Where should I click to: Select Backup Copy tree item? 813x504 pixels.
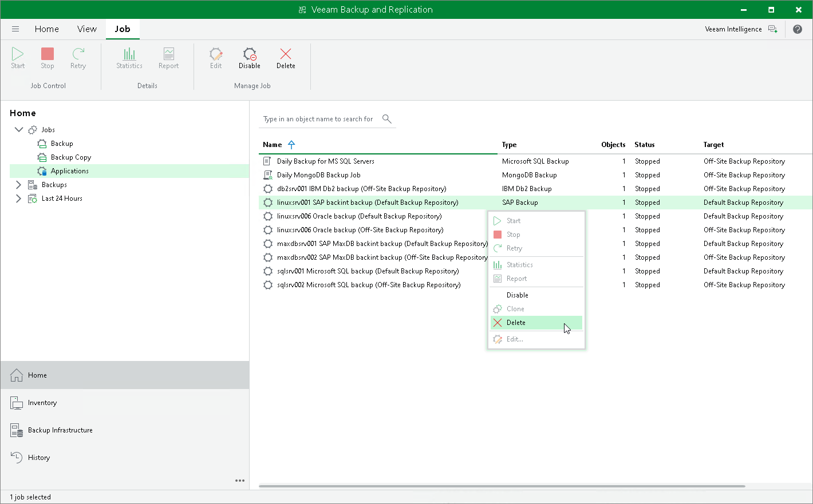point(71,157)
